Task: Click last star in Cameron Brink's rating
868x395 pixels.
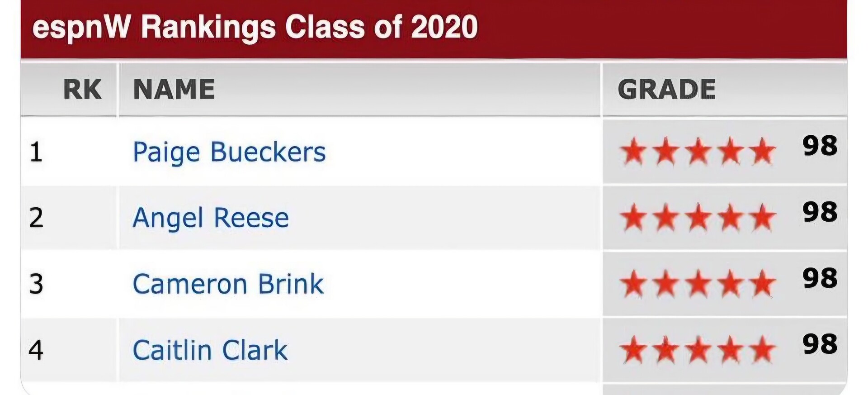Action: [x=763, y=284]
